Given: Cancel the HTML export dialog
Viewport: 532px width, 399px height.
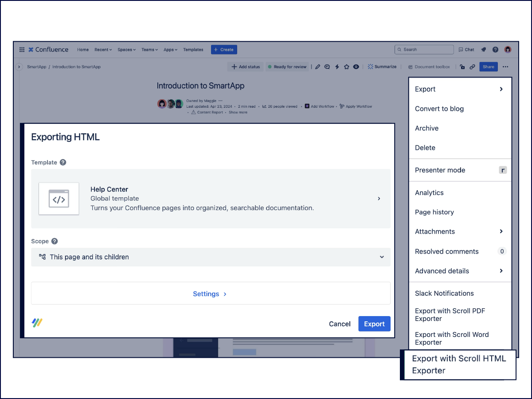Looking at the screenshot, I should [340, 324].
